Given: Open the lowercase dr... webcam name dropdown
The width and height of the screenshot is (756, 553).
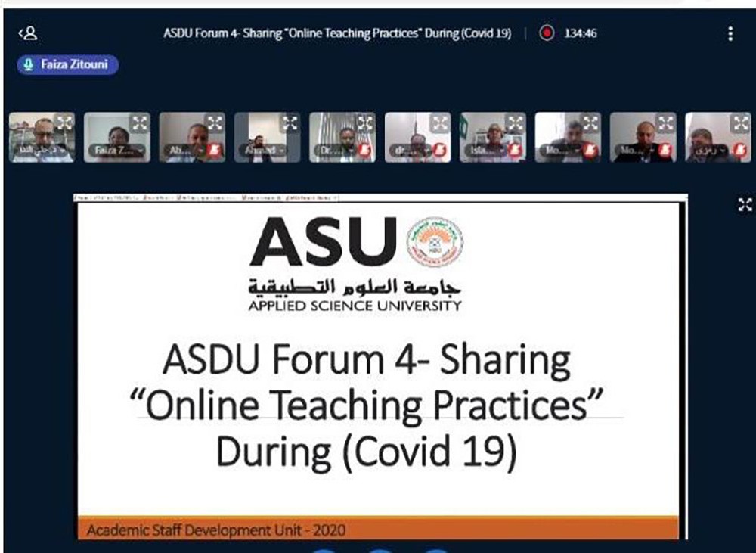Looking at the screenshot, I should tap(411, 151).
